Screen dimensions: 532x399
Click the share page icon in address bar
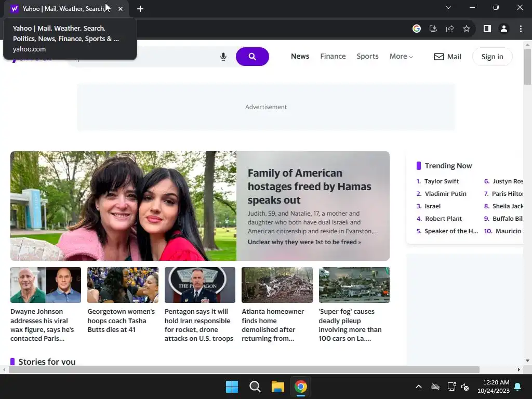point(450,29)
